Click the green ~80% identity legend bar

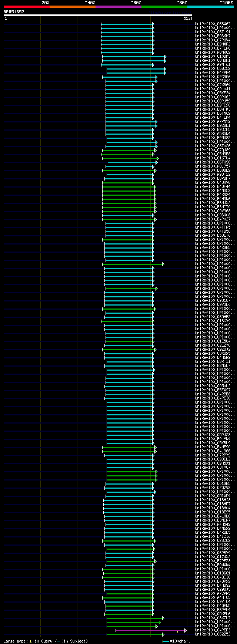164,6
